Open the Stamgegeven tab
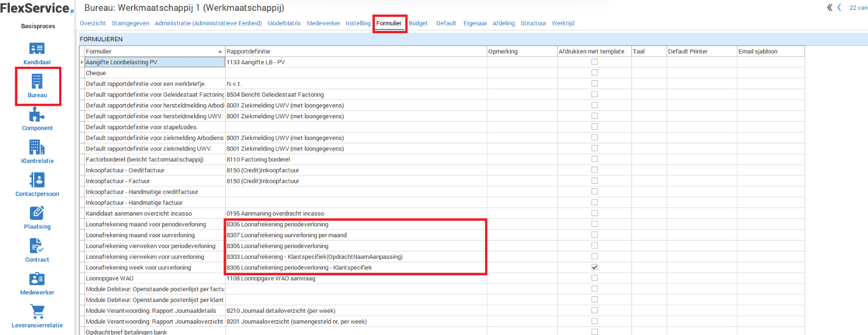Image resolution: width=868 pixels, height=335 pixels. tap(130, 23)
